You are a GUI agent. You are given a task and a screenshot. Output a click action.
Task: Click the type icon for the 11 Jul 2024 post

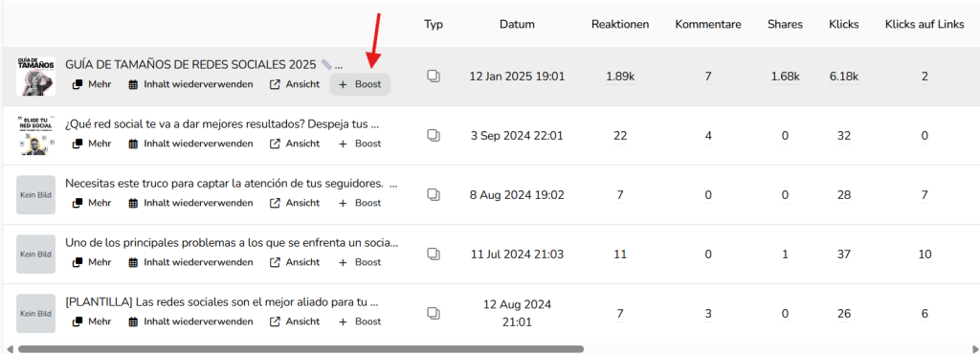click(x=434, y=254)
